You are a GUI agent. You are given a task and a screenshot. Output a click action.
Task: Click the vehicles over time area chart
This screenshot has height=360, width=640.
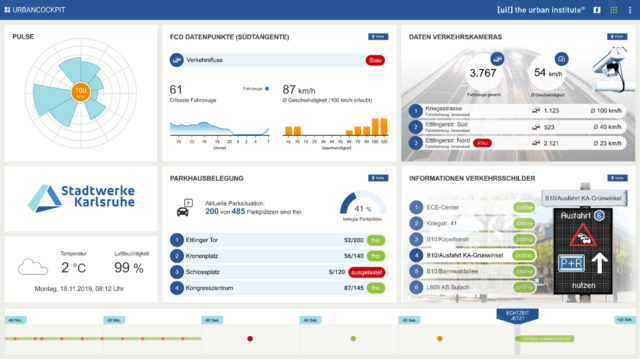coord(220,128)
